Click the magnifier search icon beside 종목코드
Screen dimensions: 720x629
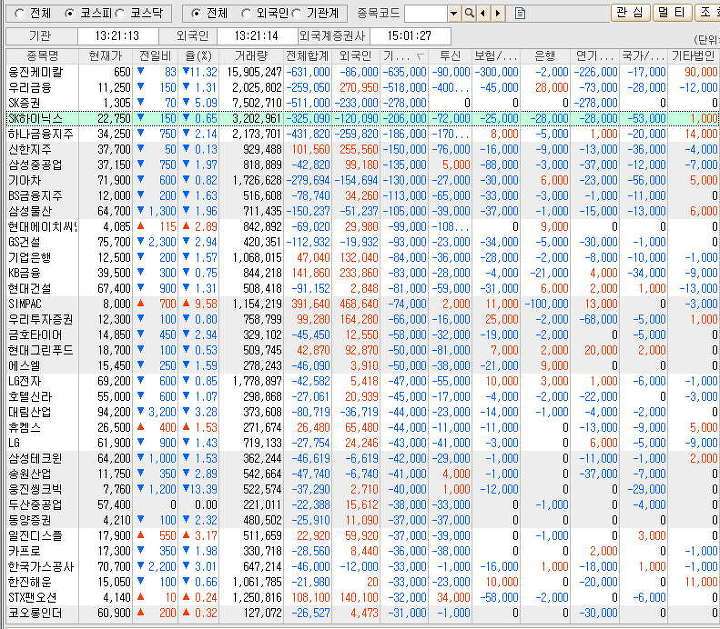[469, 13]
